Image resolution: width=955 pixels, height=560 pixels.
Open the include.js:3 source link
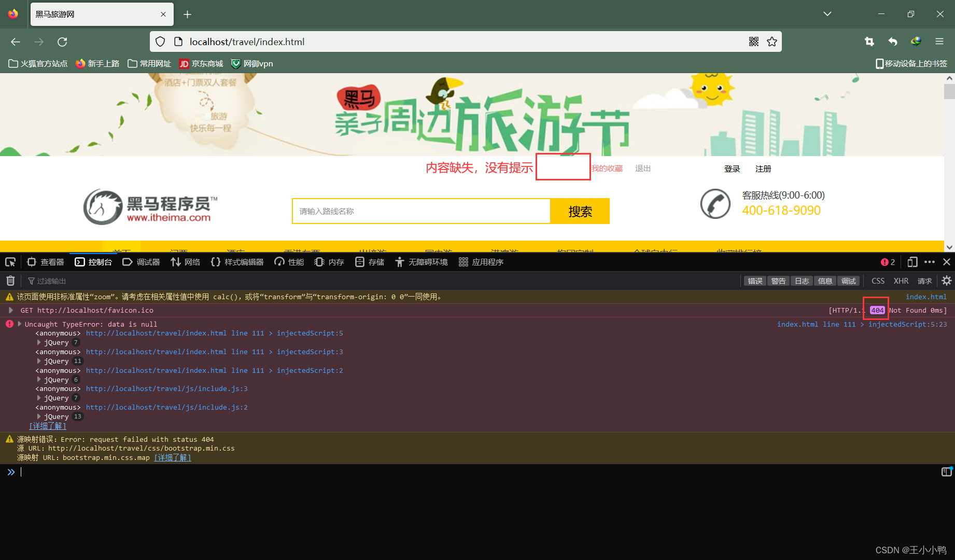pyautogui.click(x=166, y=388)
